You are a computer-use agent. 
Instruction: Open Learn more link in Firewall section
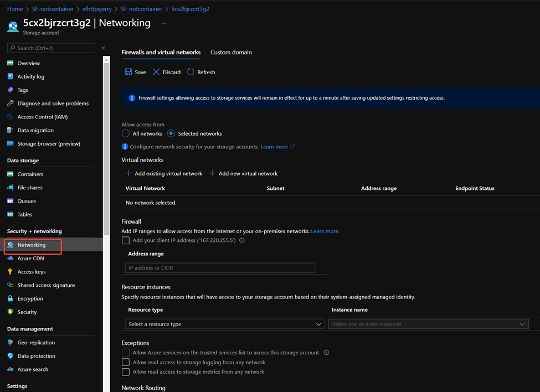tap(325, 231)
